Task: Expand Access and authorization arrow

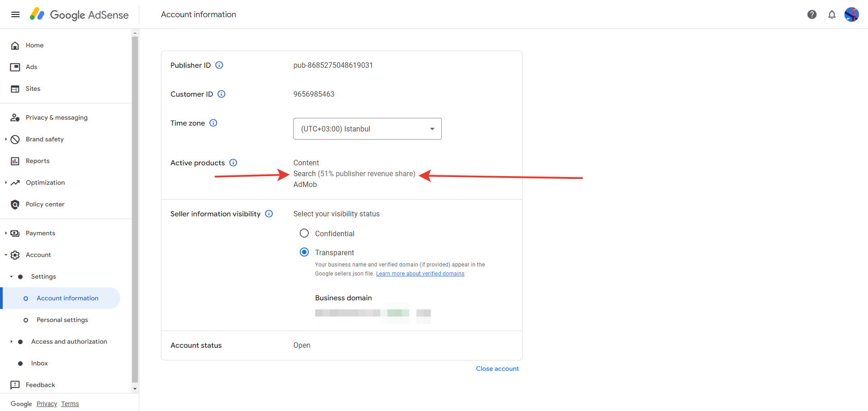Action: (x=11, y=341)
